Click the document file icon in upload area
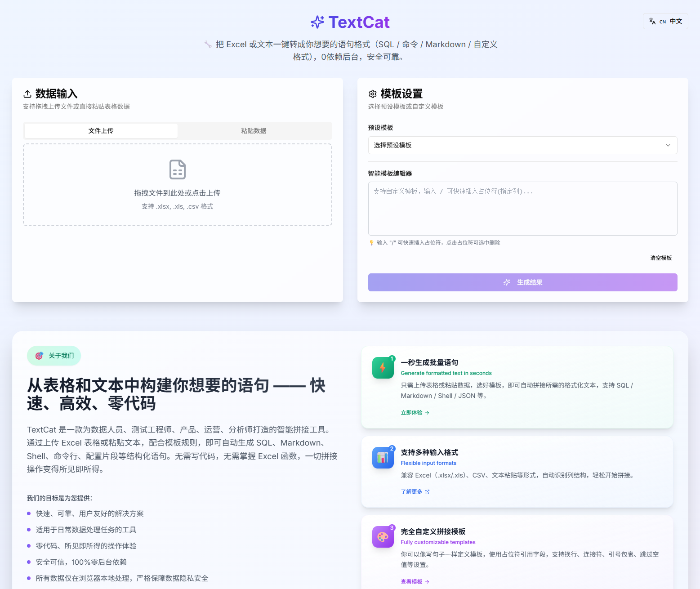 tap(178, 170)
